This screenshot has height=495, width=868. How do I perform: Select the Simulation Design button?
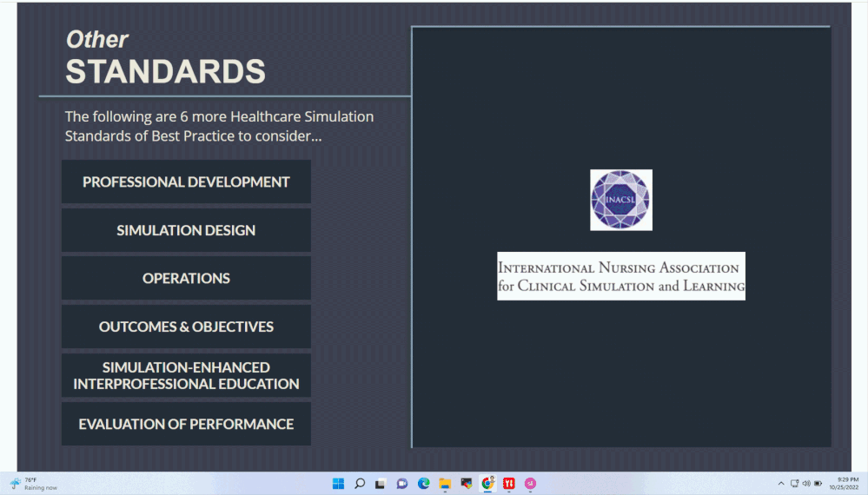(186, 230)
